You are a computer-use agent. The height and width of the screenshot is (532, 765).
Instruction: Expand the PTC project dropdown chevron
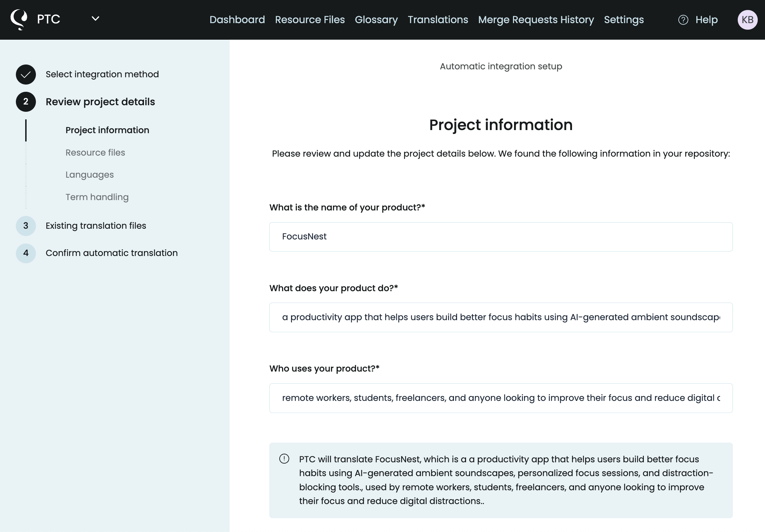(96, 19)
